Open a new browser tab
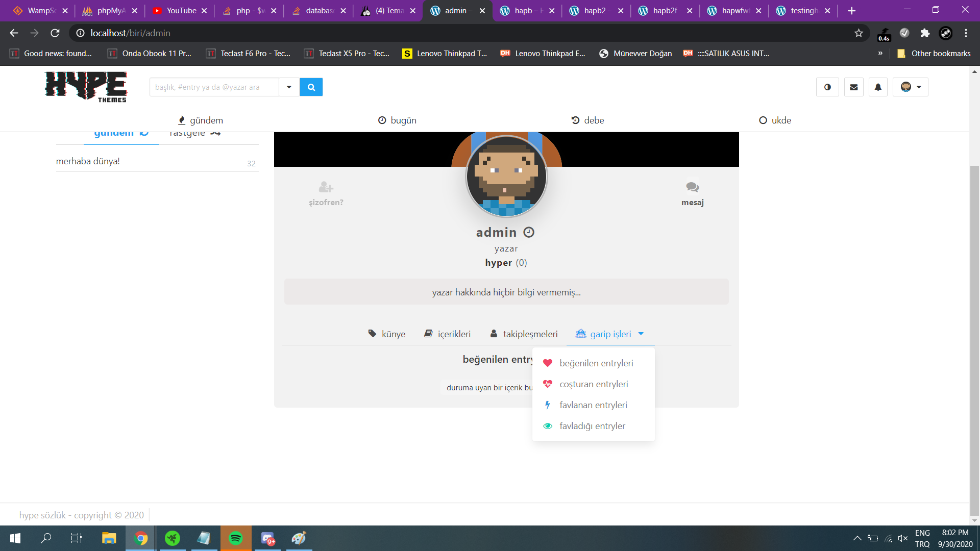This screenshot has width=980, height=551. (x=851, y=11)
